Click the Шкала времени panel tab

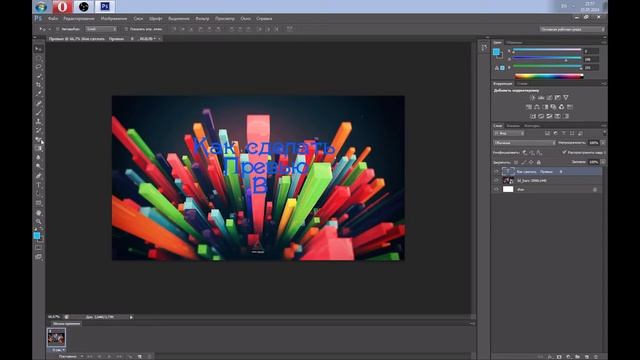click(66, 324)
